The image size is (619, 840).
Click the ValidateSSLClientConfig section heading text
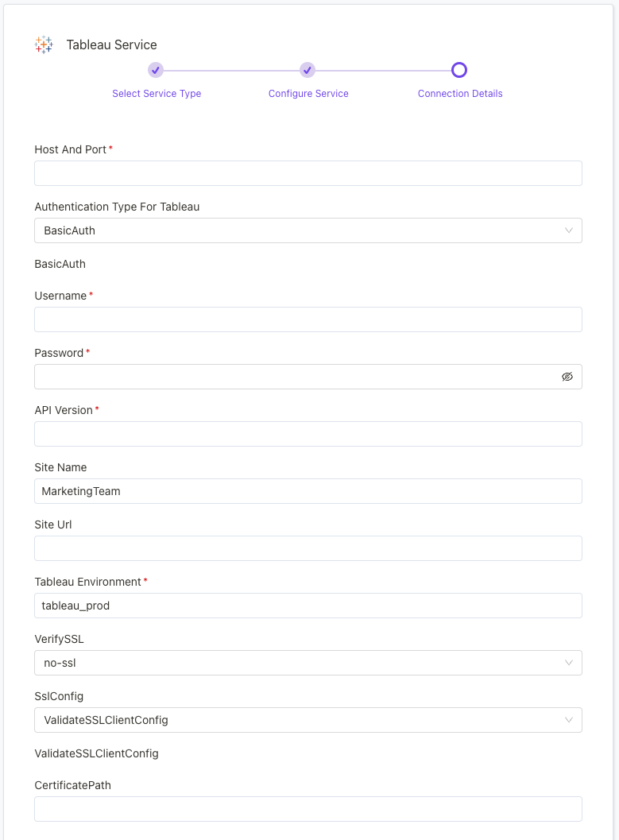pos(96,753)
